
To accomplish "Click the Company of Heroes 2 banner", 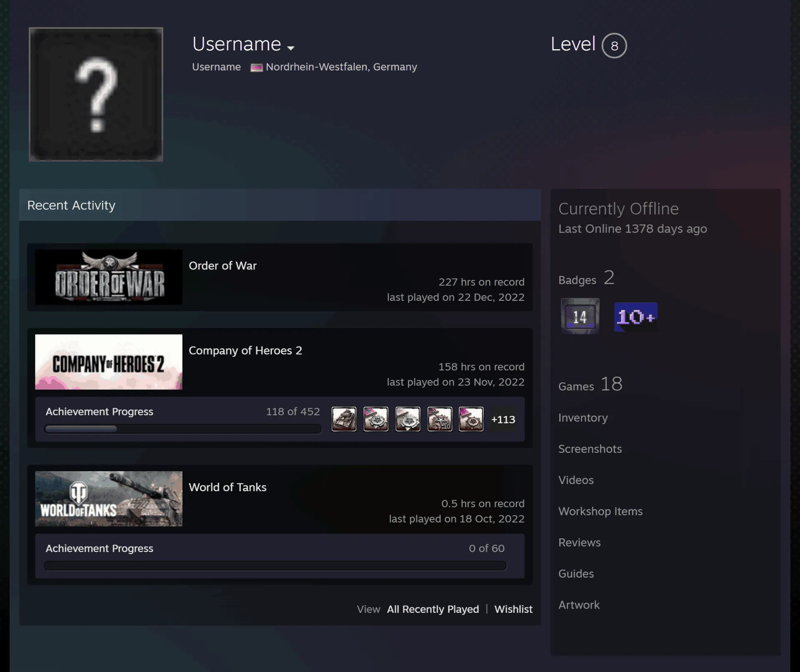I will tap(109, 362).
